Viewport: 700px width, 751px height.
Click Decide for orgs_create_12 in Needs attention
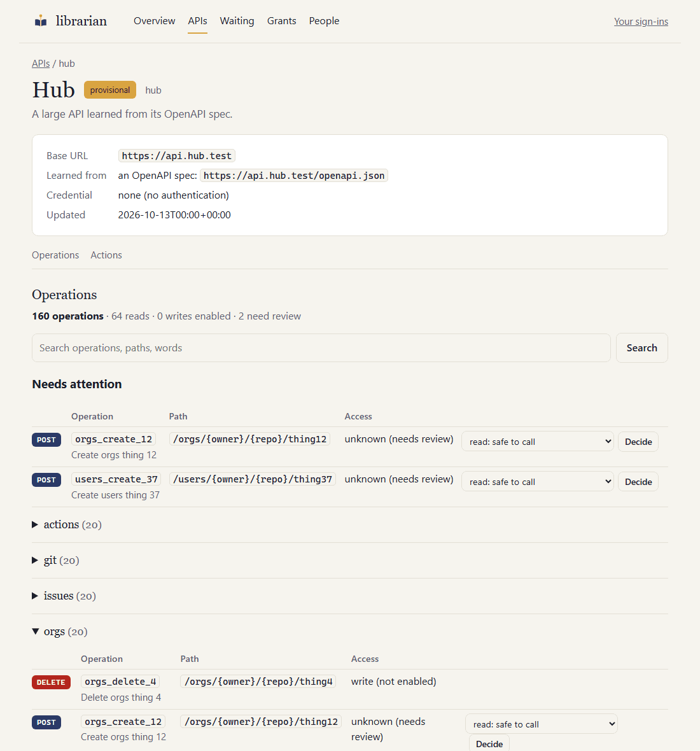tap(638, 442)
